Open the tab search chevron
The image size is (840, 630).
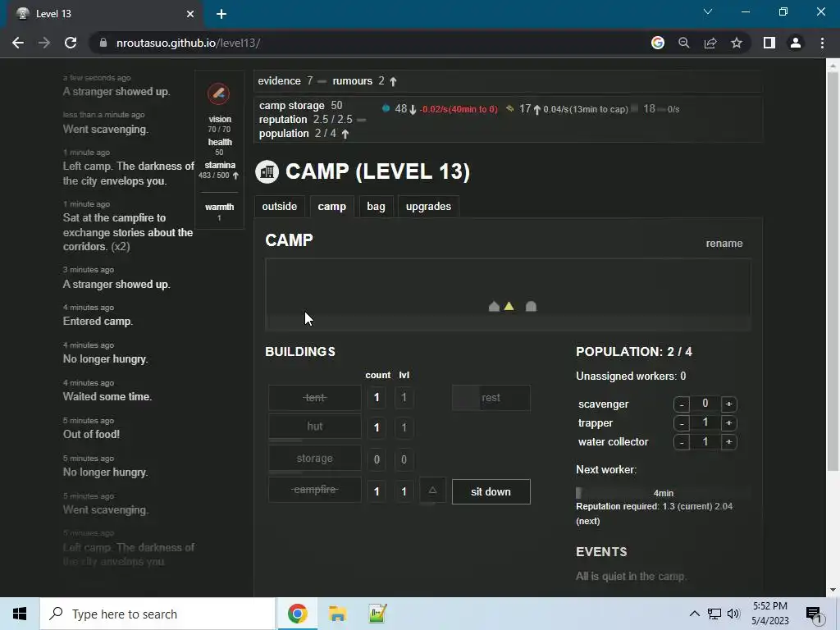[x=708, y=11]
